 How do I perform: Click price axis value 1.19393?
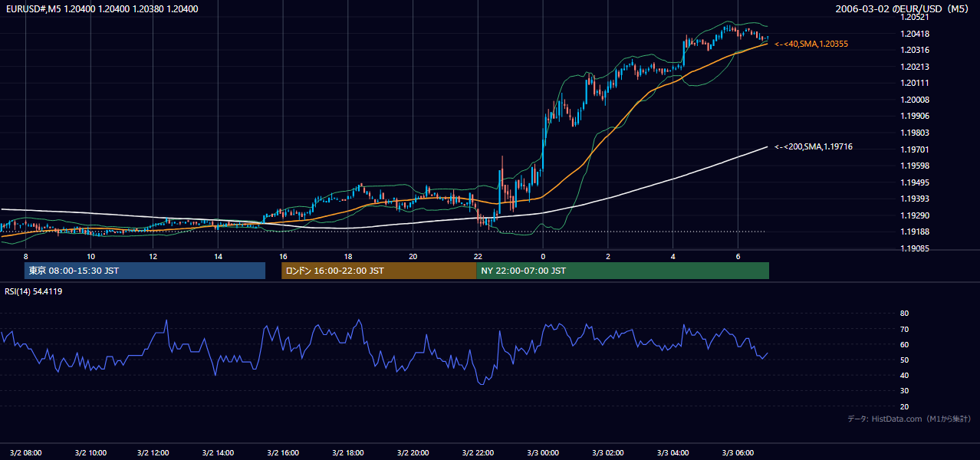pyautogui.click(x=915, y=199)
